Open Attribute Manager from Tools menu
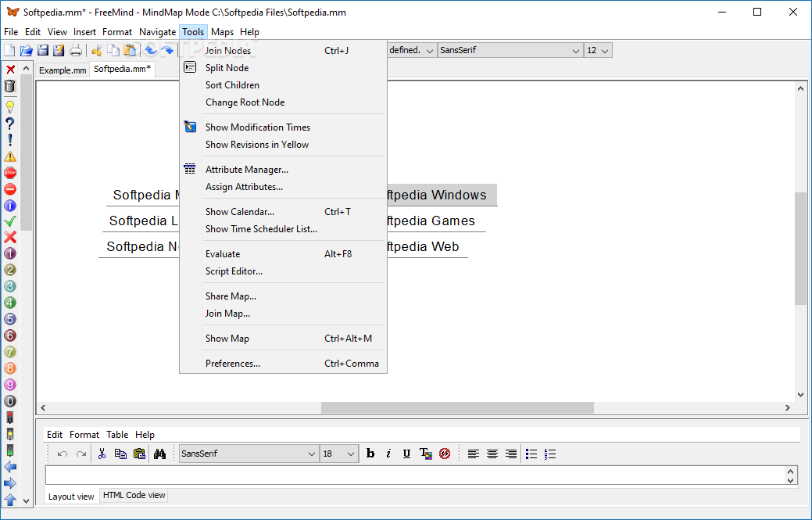Screen dimensions: 812x520 pyautogui.click(x=283, y=170)
